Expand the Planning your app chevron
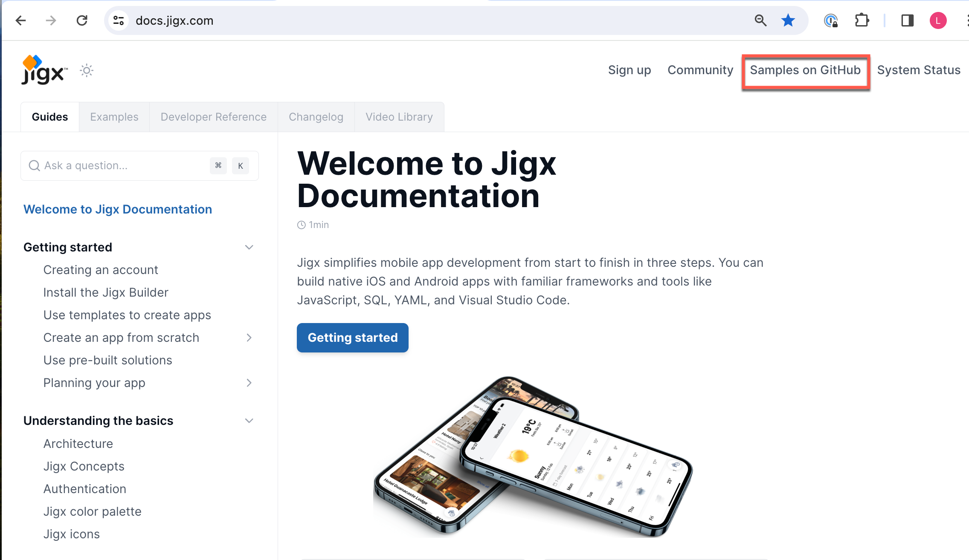Screen dimensions: 969x560 click(x=249, y=383)
